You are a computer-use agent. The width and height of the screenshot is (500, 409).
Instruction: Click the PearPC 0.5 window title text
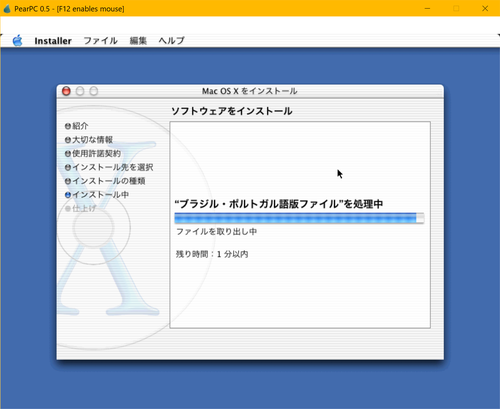69,9
